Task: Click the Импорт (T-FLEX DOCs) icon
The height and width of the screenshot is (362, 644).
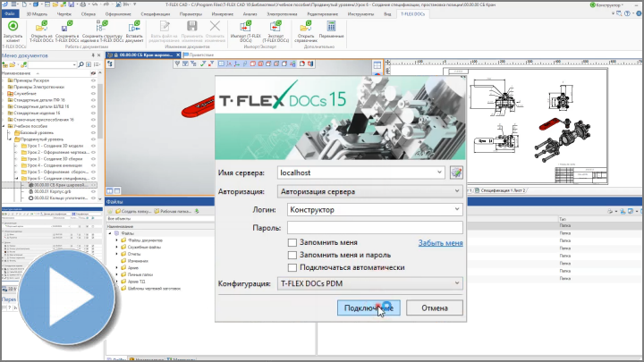Action: (x=246, y=27)
